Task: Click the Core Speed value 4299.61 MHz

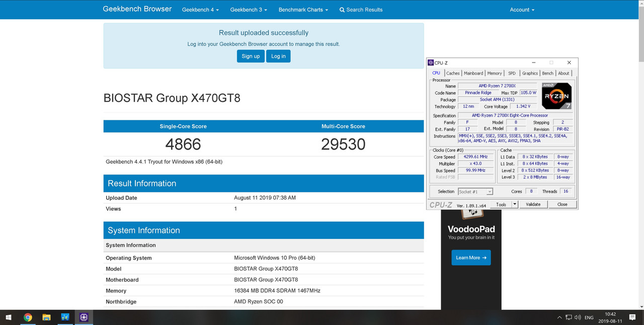Action: pos(475,157)
